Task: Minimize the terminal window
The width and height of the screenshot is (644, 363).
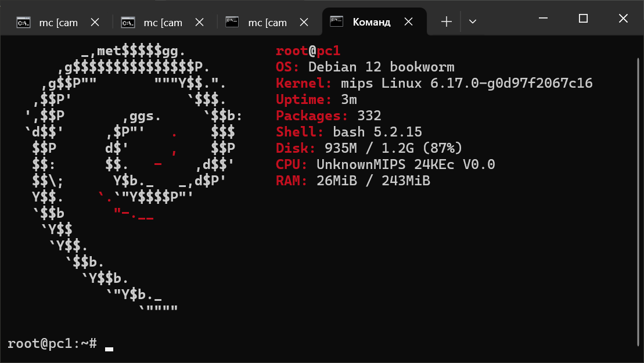Action: [x=544, y=19]
